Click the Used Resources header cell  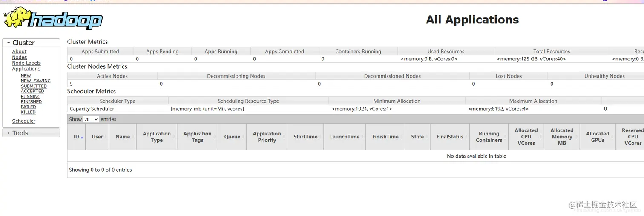click(446, 52)
